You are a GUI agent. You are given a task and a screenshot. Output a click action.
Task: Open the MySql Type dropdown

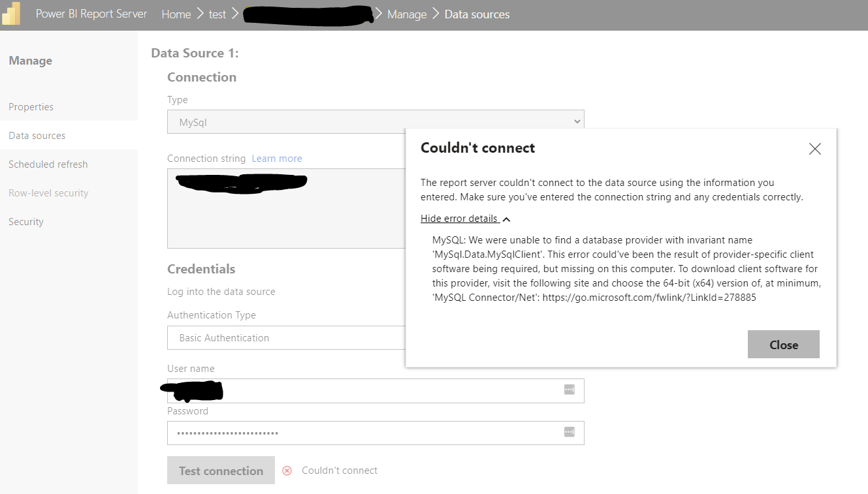(x=376, y=122)
